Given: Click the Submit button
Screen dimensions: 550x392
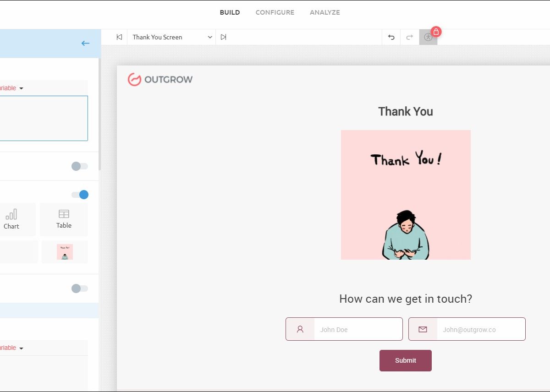Looking at the screenshot, I should pyautogui.click(x=405, y=360).
